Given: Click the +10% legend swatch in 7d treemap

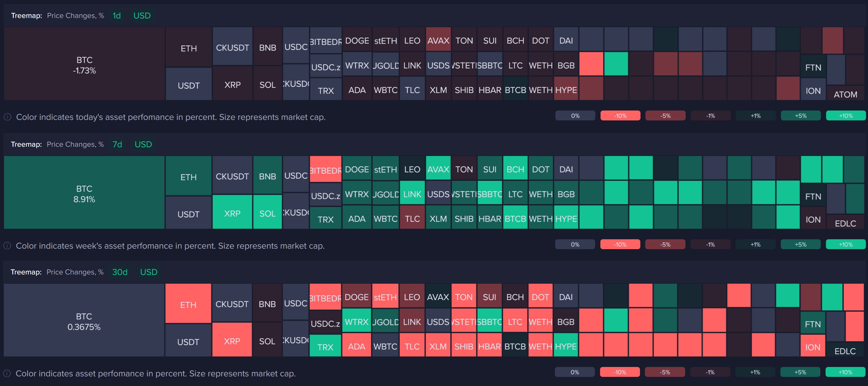Looking at the screenshot, I should pyautogui.click(x=845, y=244).
